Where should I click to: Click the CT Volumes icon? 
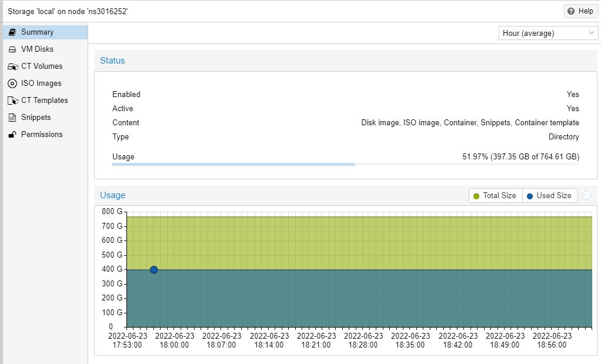(12, 66)
